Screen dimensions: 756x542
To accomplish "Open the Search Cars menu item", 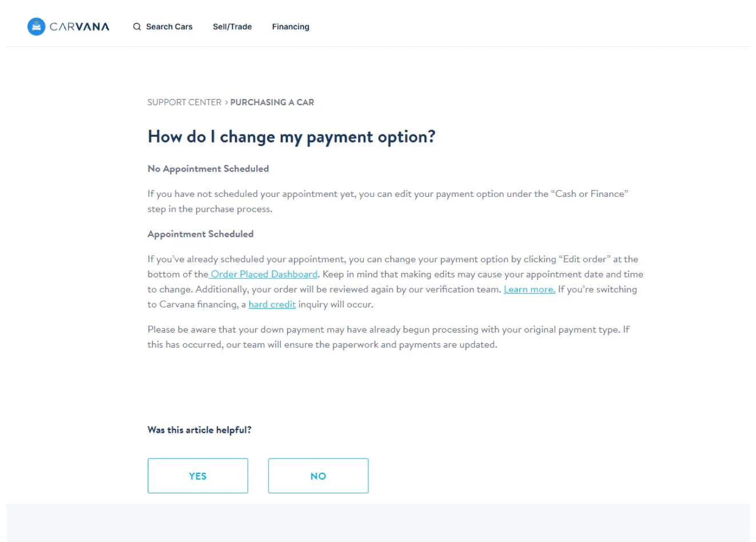I will (169, 26).
